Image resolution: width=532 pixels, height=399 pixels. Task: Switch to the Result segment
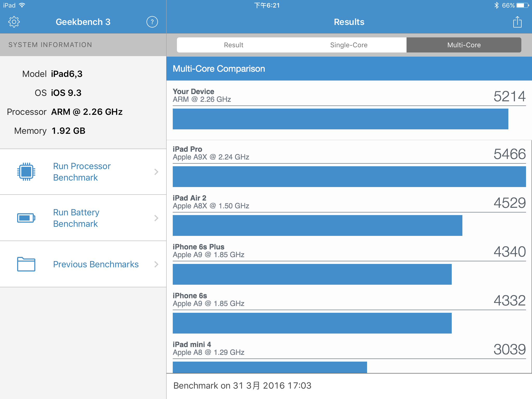coord(234,45)
